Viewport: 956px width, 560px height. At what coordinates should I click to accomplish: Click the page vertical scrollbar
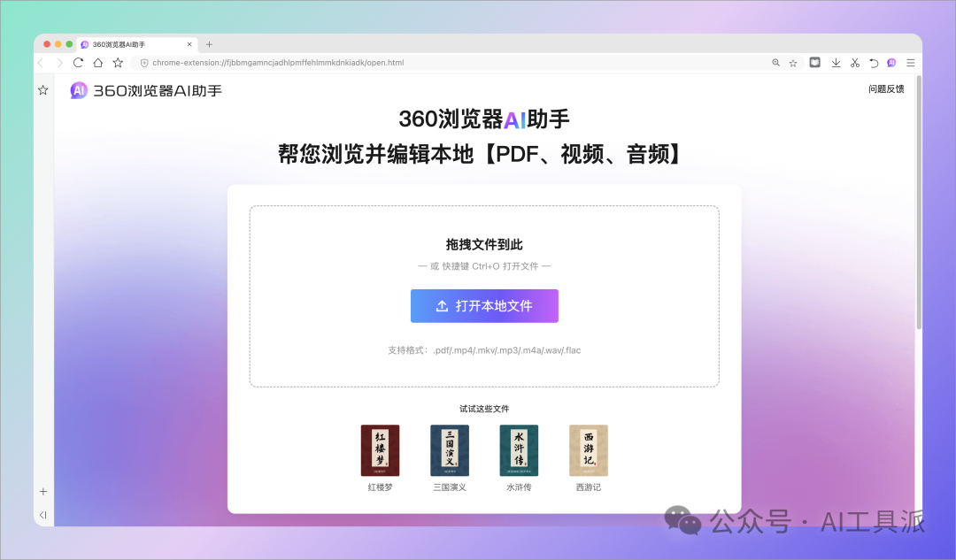[918, 203]
